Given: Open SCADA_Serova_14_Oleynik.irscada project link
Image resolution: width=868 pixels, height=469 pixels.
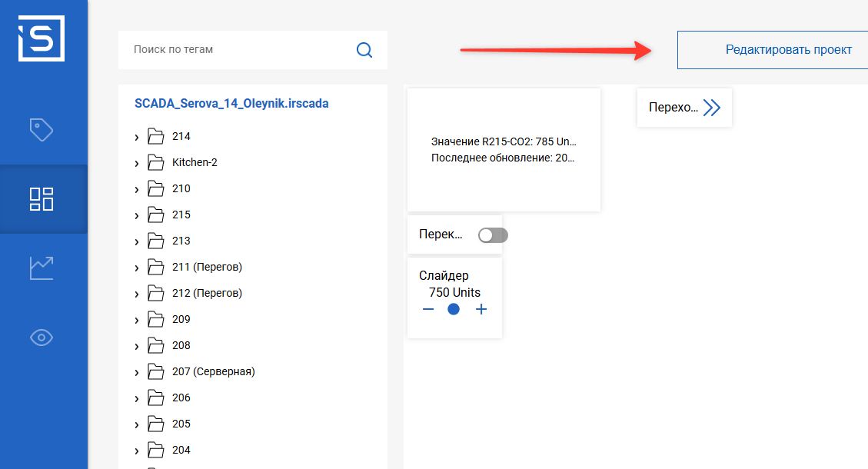Looking at the screenshot, I should click(x=231, y=103).
